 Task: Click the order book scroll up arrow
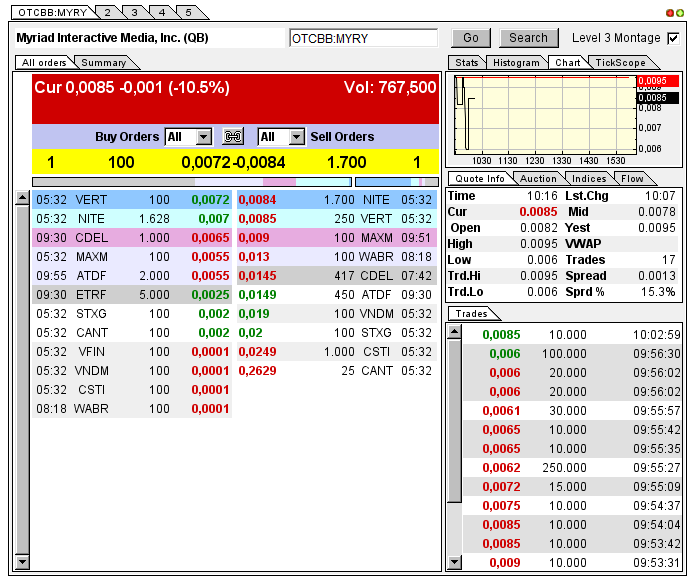(22, 198)
